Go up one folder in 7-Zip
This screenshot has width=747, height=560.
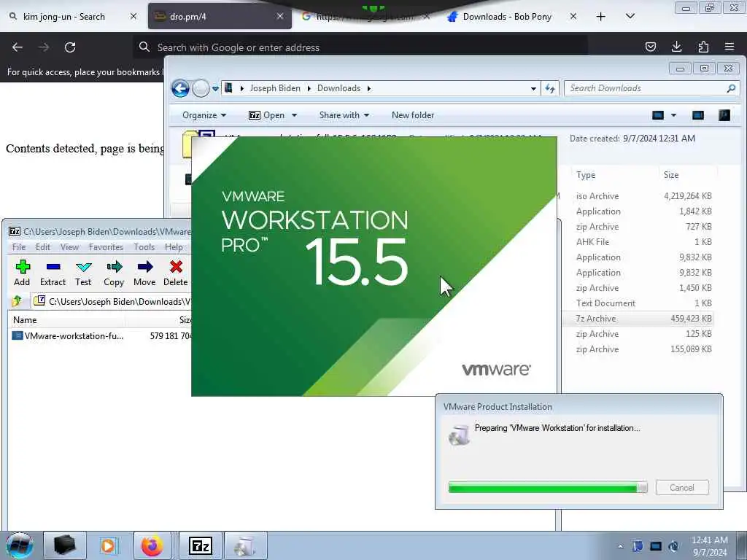coord(18,301)
